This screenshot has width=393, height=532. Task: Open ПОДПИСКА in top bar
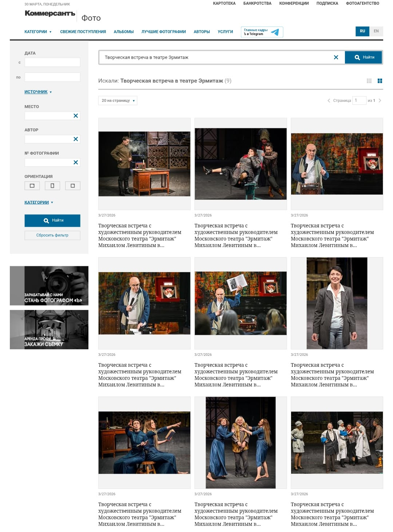click(327, 3)
